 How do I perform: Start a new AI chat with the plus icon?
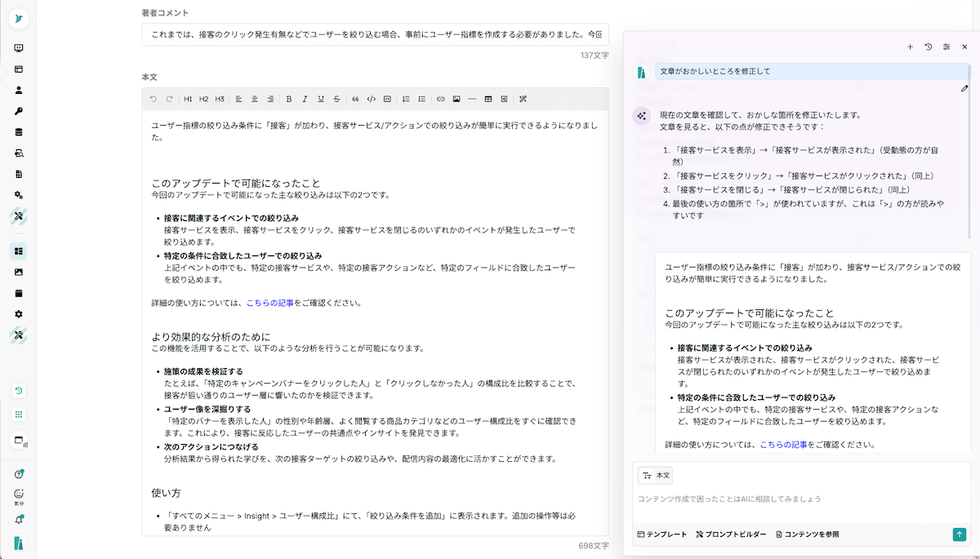[x=910, y=47]
